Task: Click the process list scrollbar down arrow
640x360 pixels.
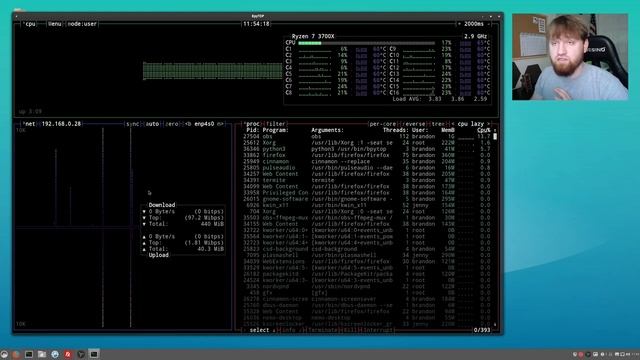Action: (x=495, y=324)
